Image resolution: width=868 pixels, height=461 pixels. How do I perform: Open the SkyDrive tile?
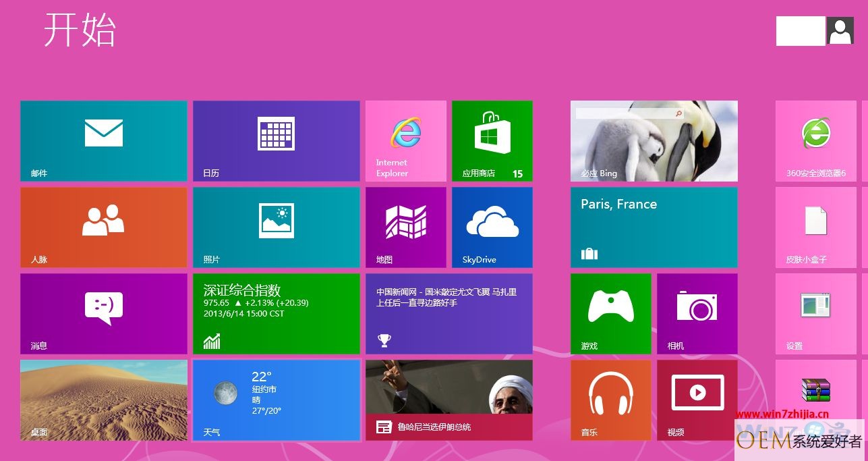coord(492,227)
